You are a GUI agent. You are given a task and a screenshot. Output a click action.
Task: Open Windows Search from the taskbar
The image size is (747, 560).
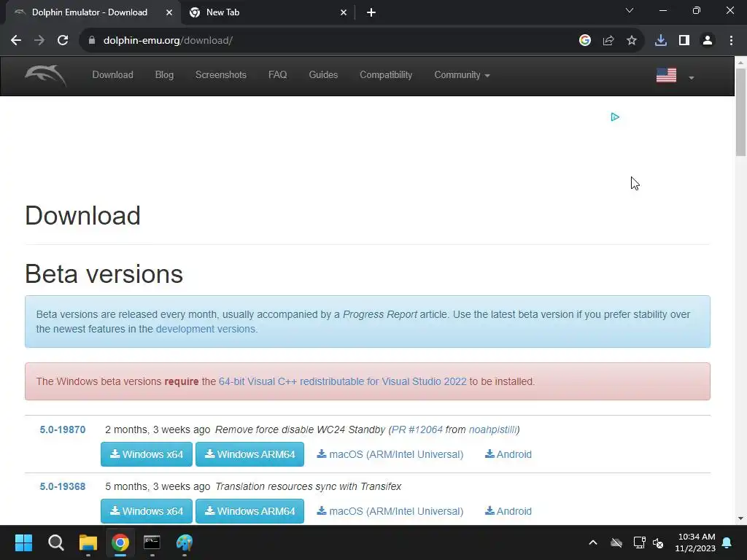[55, 542]
